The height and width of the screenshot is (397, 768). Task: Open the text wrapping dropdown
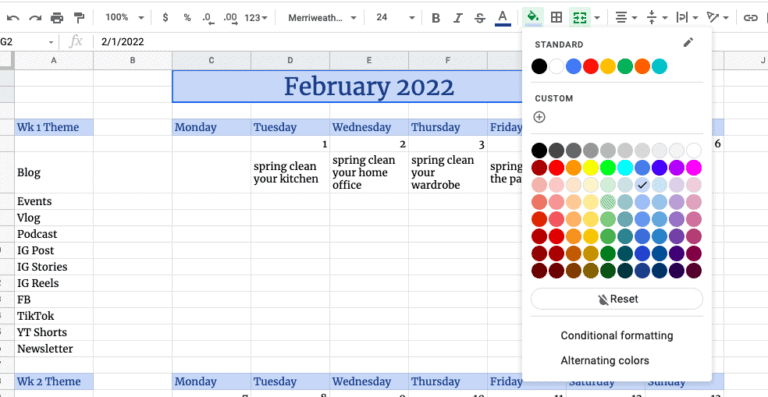point(687,18)
